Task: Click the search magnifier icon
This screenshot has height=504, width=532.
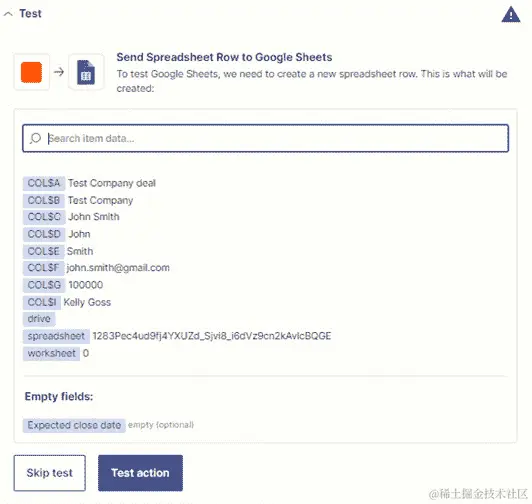Action: click(35, 138)
